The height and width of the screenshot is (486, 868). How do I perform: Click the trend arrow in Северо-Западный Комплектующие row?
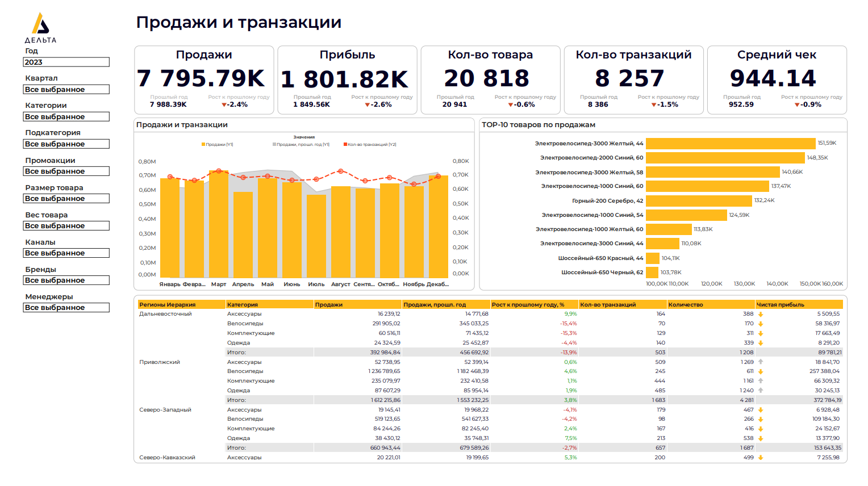click(761, 429)
